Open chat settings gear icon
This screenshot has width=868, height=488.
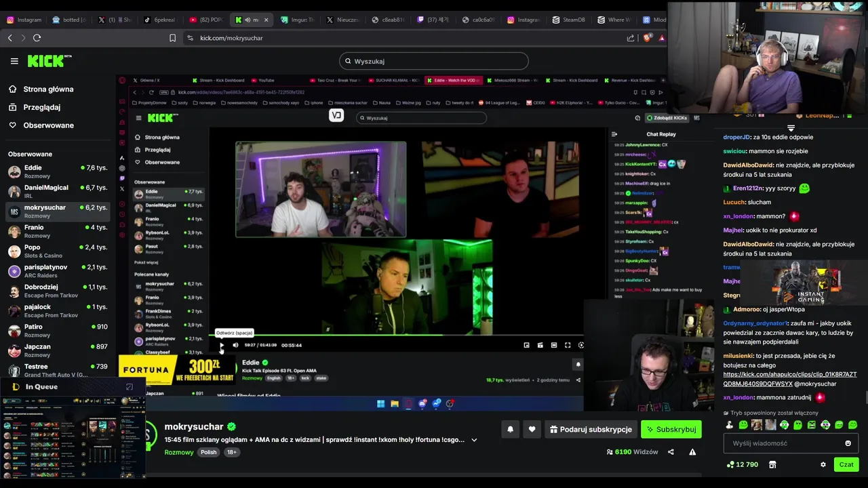(x=823, y=465)
